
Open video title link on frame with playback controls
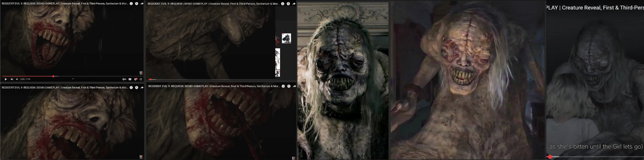click(65, 4)
